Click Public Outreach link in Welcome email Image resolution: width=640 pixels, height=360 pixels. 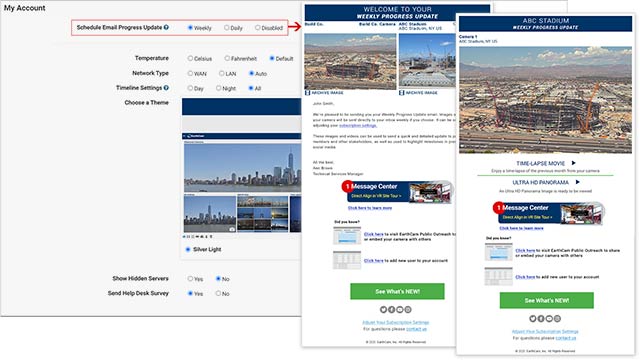click(x=373, y=234)
